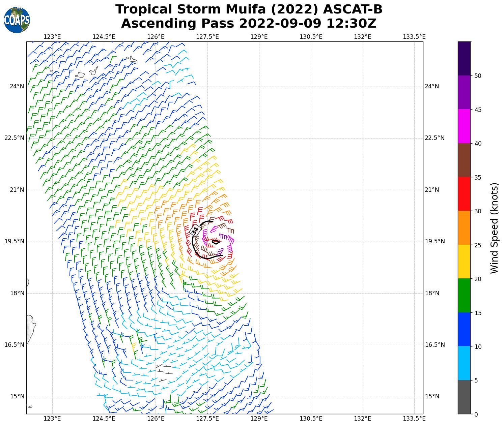Viewport: 504px width, 426px height.
Task: Select the magenta 40-45 knot colorbar segment
Action: 464,126
